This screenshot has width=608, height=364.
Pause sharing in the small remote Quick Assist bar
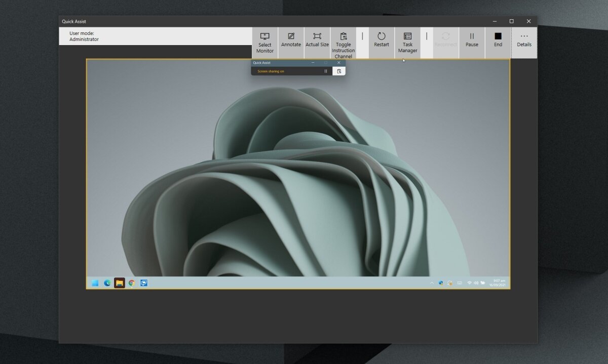(x=326, y=71)
